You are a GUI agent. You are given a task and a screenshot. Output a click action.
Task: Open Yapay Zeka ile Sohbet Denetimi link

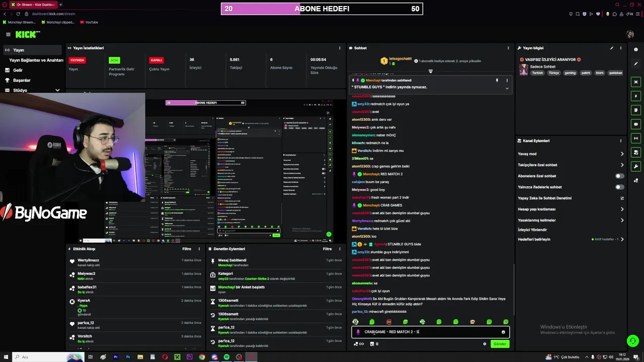click(571, 198)
